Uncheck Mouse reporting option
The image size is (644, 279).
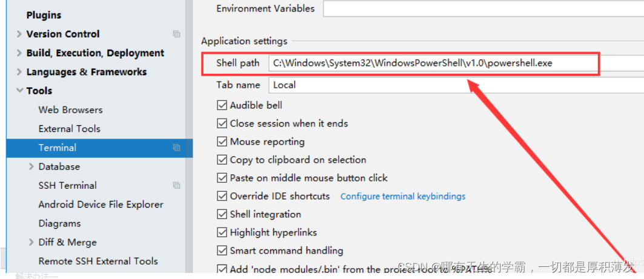[x=222, y=142]
